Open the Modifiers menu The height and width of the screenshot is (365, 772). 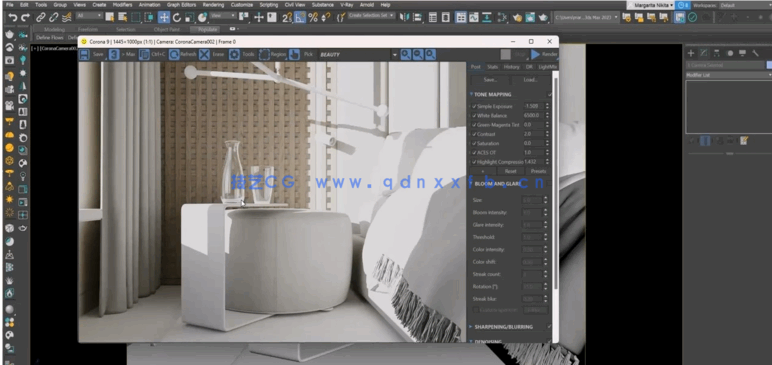coord(123,4)
